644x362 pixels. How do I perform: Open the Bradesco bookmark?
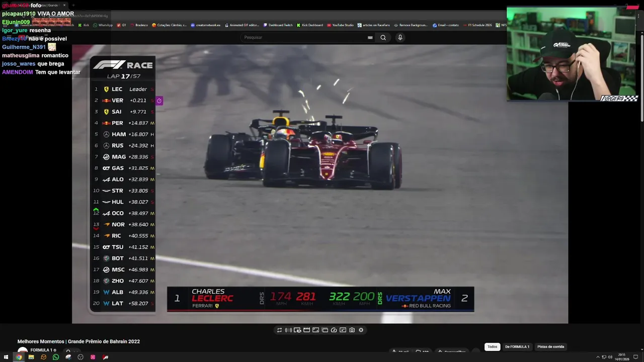point(139,25)
